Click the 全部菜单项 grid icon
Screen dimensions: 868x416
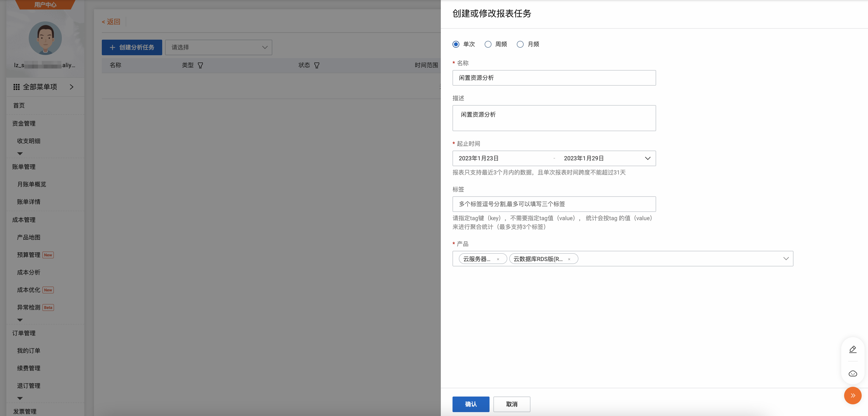(17, 87)
